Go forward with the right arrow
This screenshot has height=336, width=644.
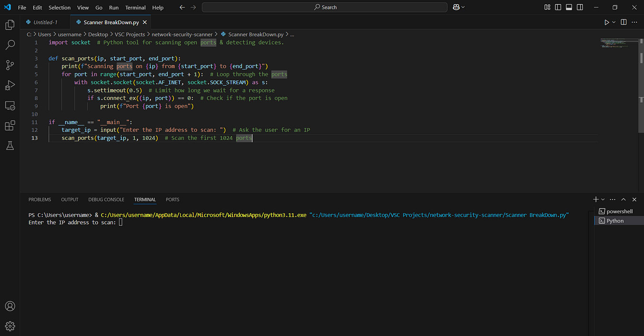(193, 7)
